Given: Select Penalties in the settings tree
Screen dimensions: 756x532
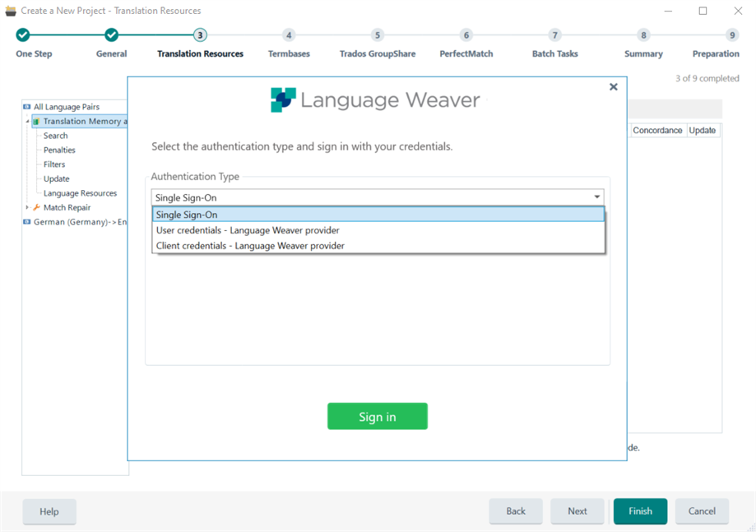Looking at the screenshot, I should (59, 150).
